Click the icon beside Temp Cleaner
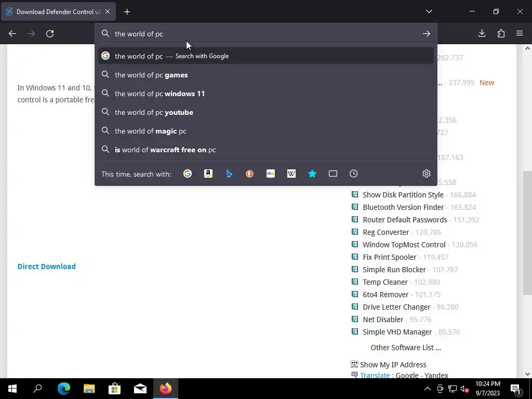This screenshot has width=532, height=399. tap(355, 282)
